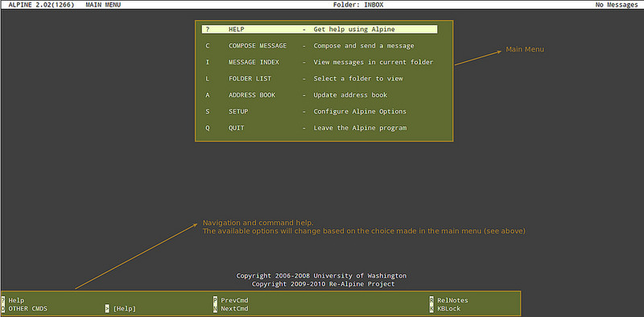Click the MAIN MENU title in status line
This screenshot has height=317, width=644.
coord(103,5)
